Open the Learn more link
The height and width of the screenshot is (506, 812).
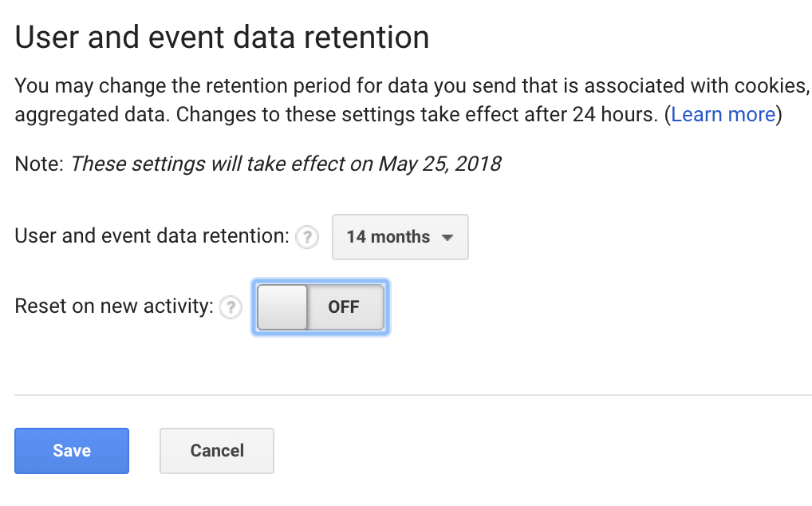coord(723,114)
